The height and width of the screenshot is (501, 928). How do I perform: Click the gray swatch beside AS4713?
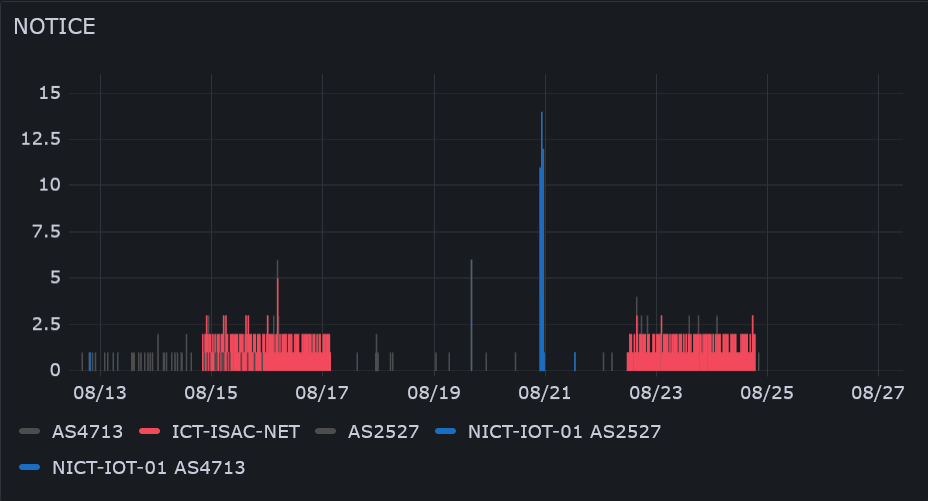[30, 432]
